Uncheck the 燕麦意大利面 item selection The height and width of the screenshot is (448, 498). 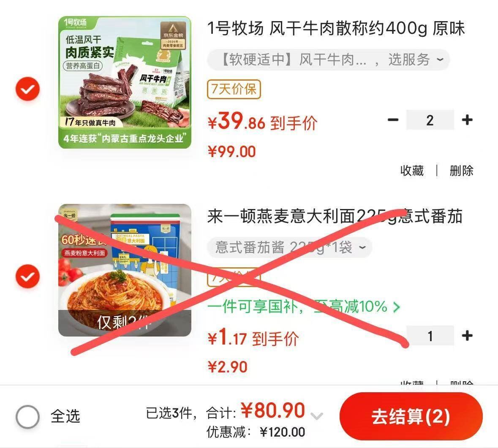pyautogui.click(x=27, y=276)
